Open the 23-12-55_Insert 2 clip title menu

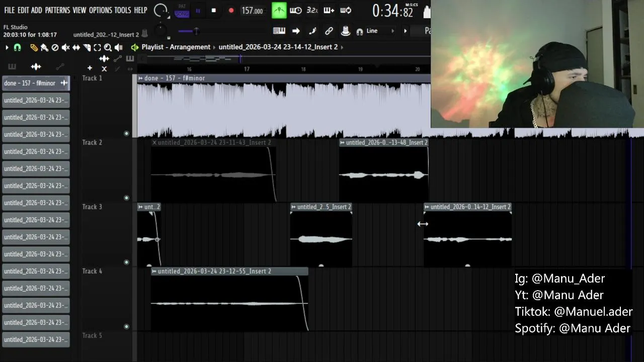[154, 271]
